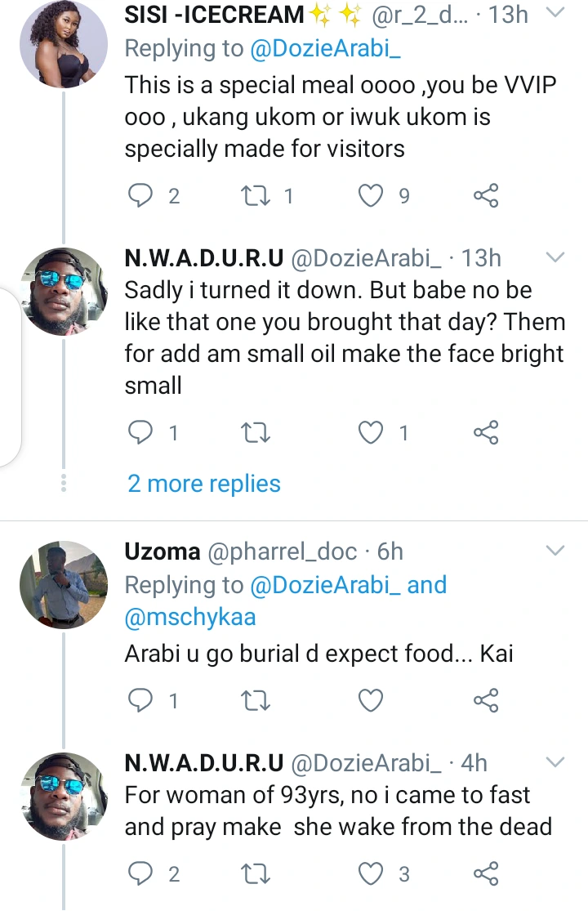The image size is (588, 911).
Task: Share SISI-ICECREAM's special meal tweet
Action: [486, 195]
